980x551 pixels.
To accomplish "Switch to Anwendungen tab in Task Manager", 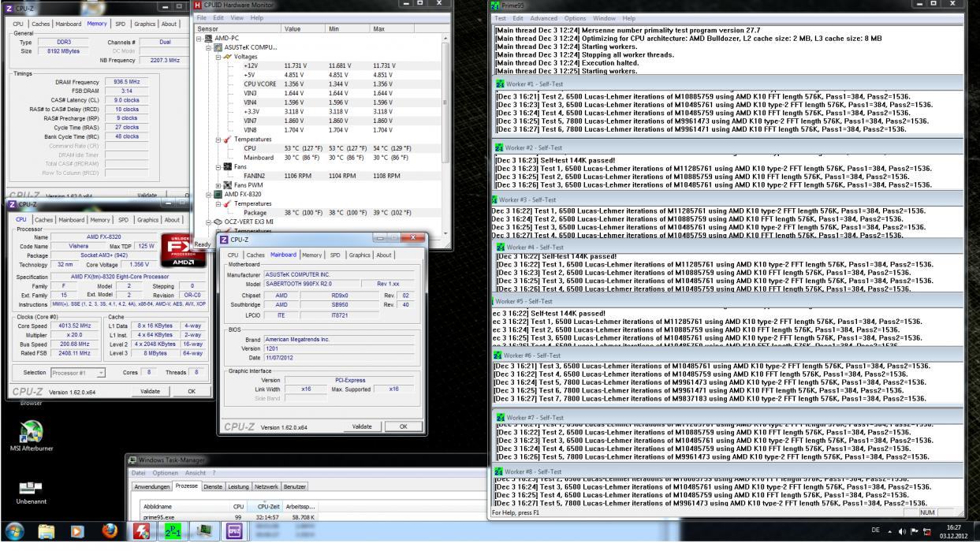I will [x=151, y=488].
